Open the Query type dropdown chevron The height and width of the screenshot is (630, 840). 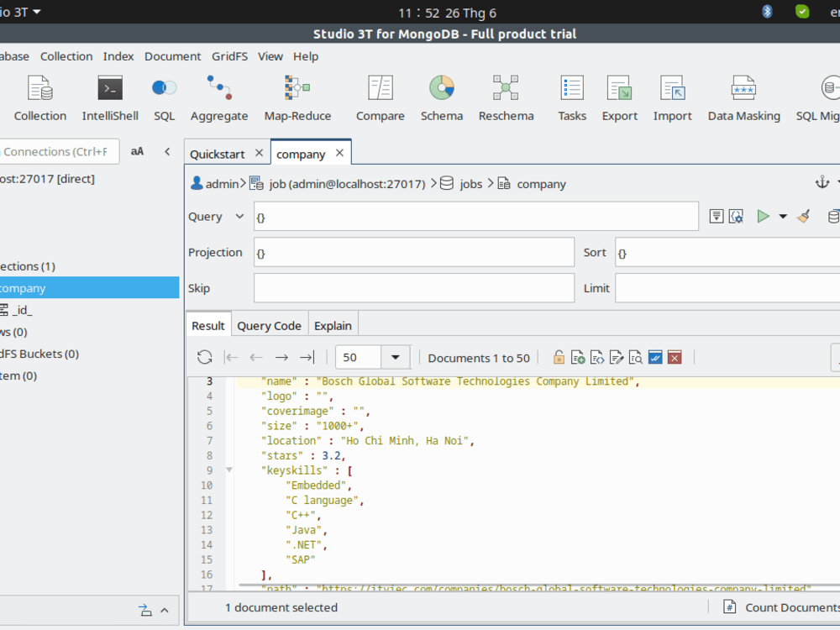[x=239, y=217]
